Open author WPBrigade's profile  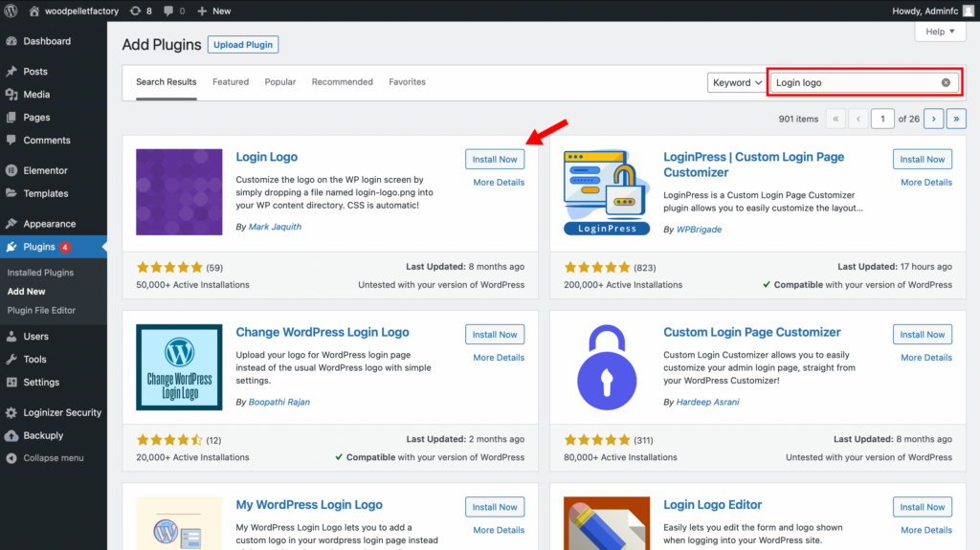click(x=699, y=230)
